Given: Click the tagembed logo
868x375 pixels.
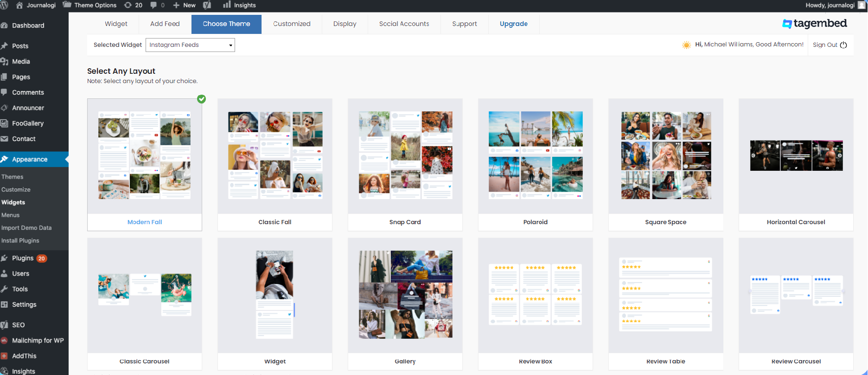Looking at the screenshot, I should point(814,23).
